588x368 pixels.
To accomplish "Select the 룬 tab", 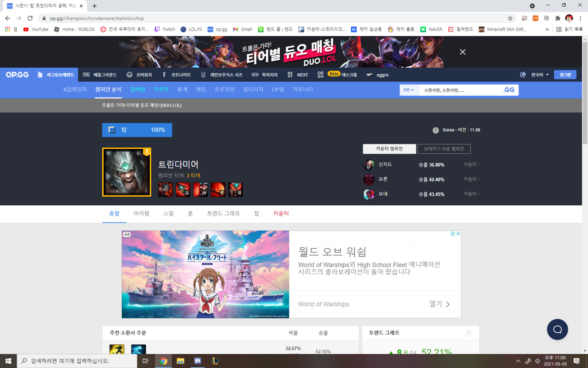I will [x=190, y=214].
